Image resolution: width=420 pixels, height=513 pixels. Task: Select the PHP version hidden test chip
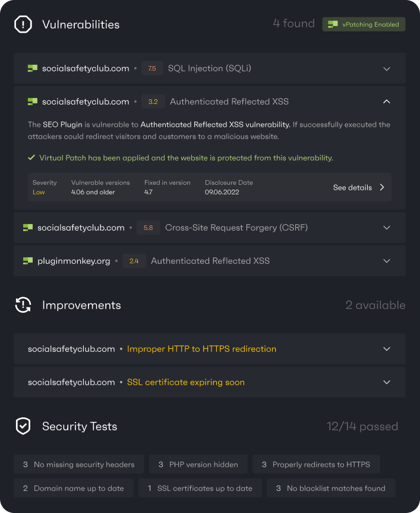click(198, 464)
